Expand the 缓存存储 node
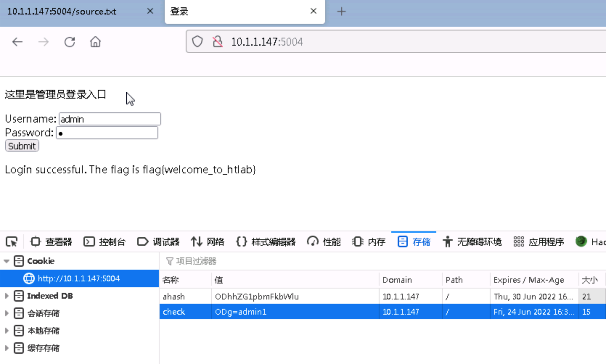 (x=7, y=348)
